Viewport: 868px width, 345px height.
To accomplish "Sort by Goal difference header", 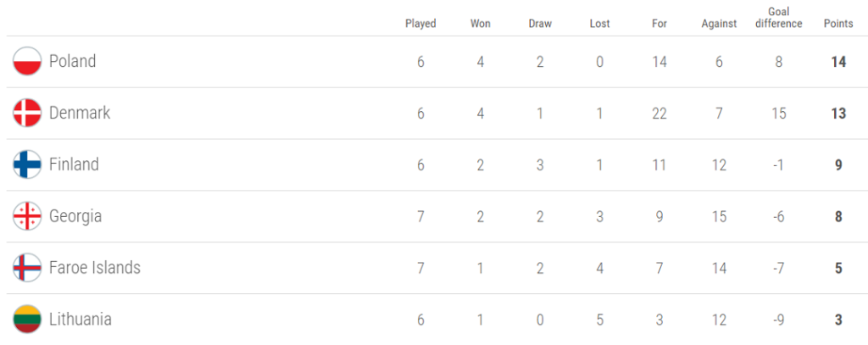I will point(778,18).
